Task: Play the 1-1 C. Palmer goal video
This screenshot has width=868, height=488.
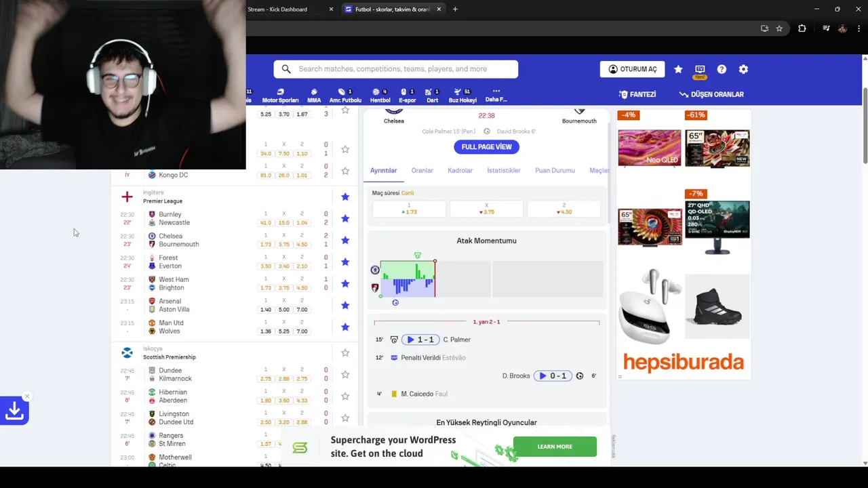Action: point(420,340)
